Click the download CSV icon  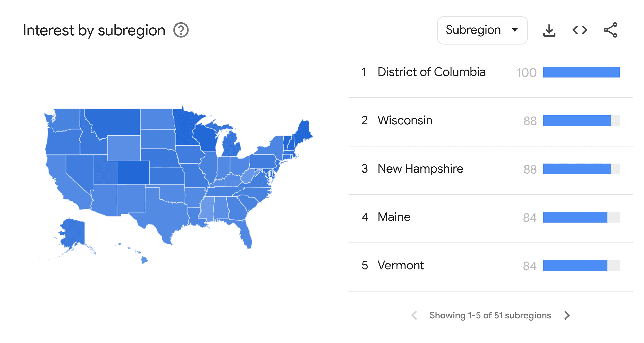[x=549, y=30]
